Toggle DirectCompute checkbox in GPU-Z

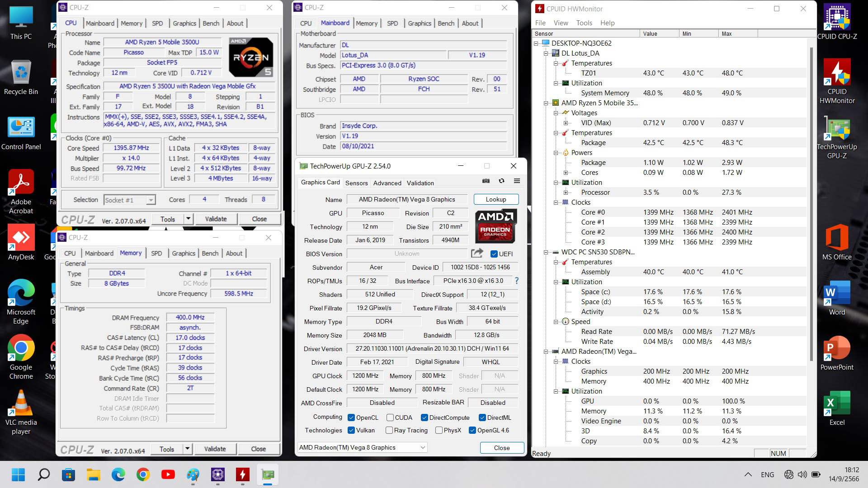point(425,418)
